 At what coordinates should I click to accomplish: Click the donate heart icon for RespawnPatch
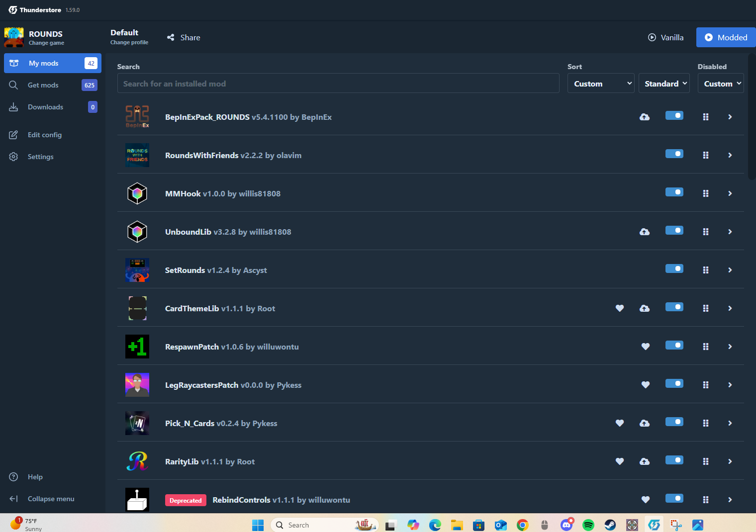[646, 347]
